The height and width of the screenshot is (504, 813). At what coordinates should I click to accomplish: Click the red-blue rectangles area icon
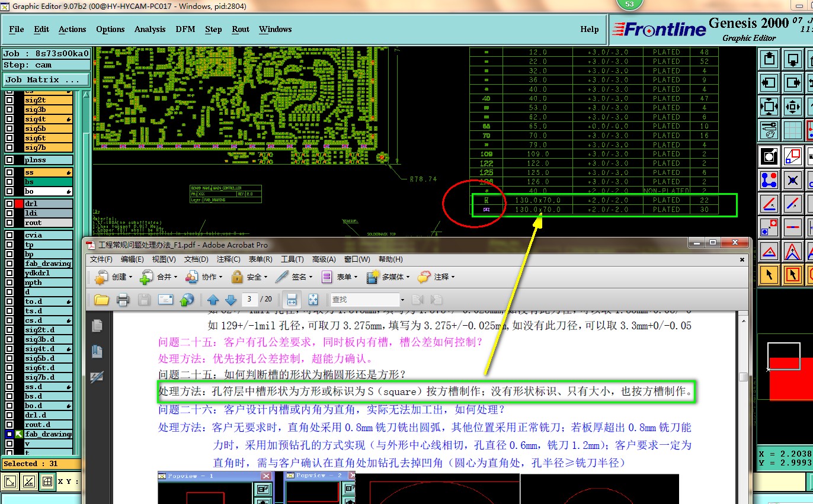point(793,156)
